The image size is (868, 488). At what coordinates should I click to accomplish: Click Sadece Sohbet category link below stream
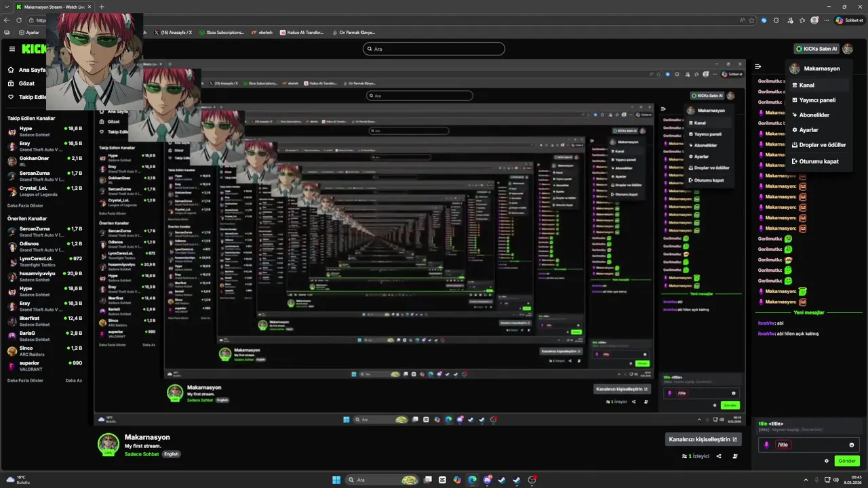[x=142, y=454]
